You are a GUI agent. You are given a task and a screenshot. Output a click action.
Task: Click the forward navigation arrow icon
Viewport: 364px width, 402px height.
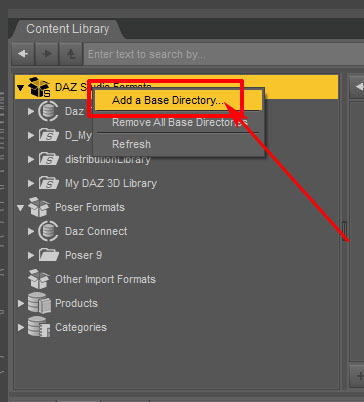[x=47, y=54]
